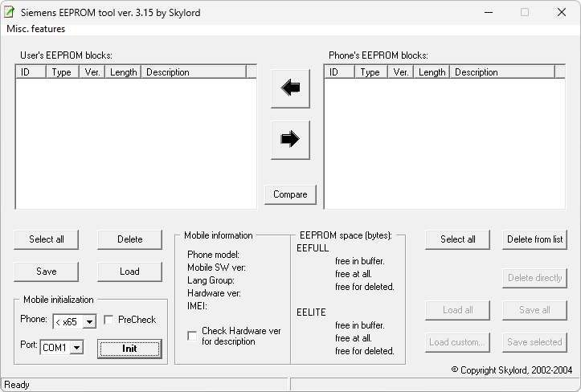The width and height of the screenshot is (581, 392).
Task: Click the app icon in title bar
Action: (x=10, y=12)
